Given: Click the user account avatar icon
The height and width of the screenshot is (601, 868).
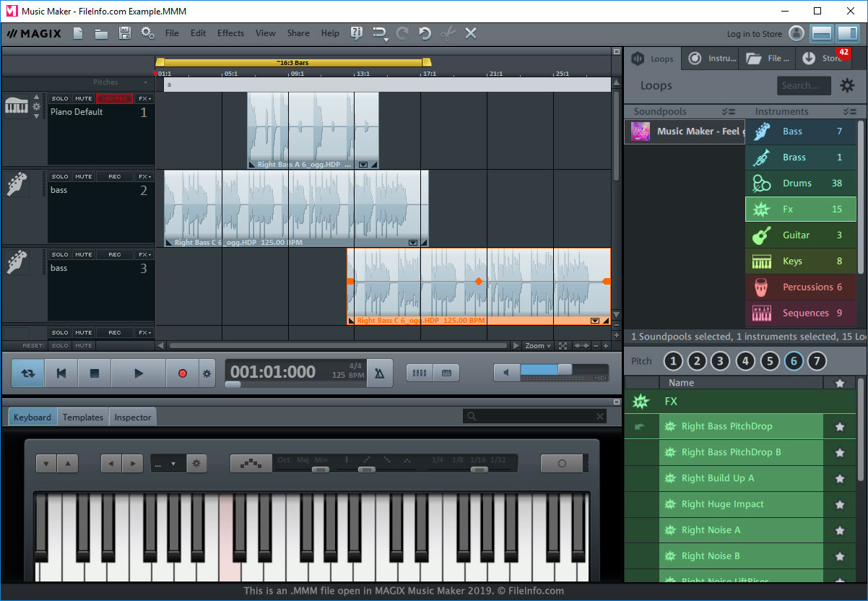Looking at the screenshot, I should 797,33.
